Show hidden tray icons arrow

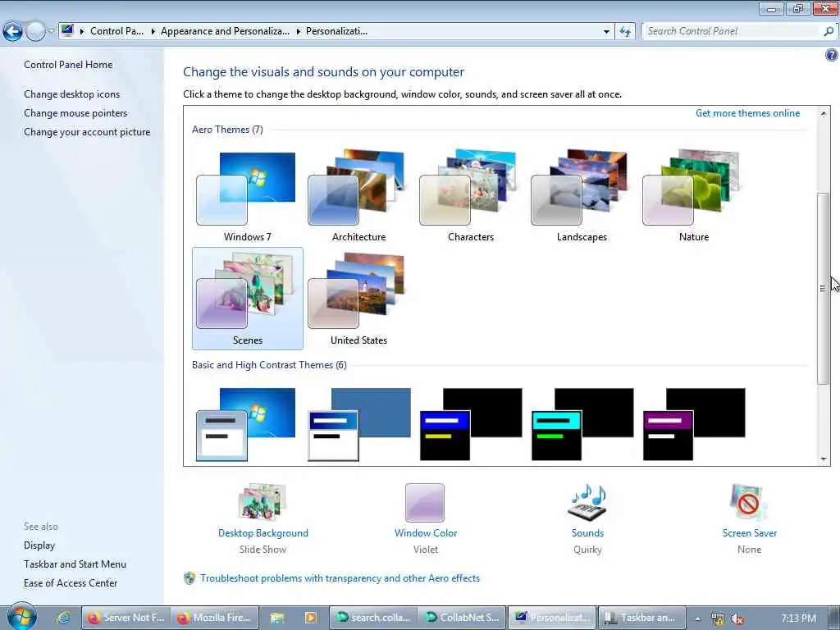[x=697, y=619]
